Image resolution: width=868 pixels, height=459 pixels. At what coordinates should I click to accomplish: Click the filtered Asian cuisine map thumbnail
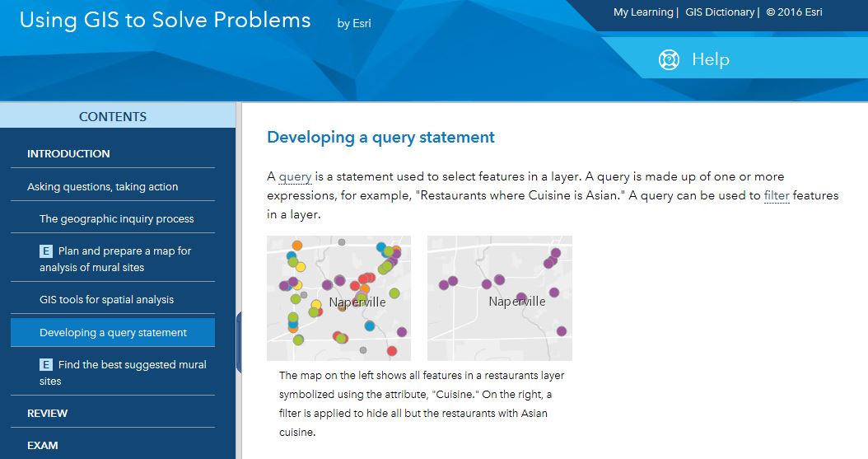click(x=500, y=297)
